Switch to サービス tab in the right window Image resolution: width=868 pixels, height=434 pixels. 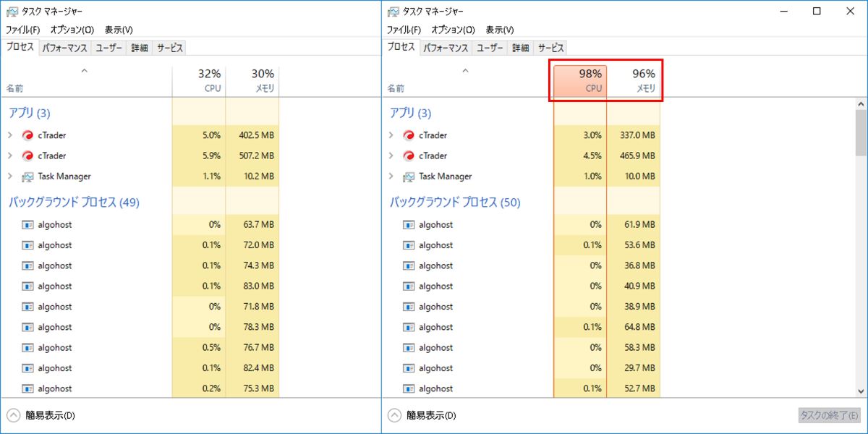pyautogui.click(x=551, y=48)
